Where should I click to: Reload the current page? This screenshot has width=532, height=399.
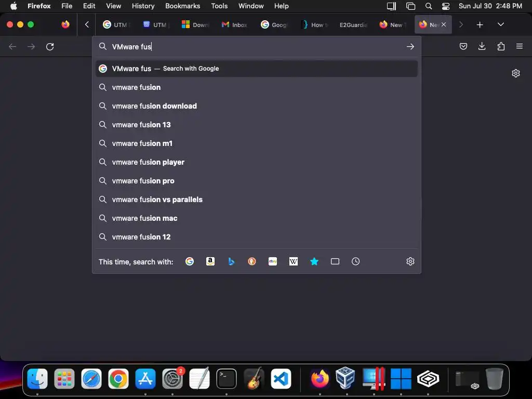(50, 46)
